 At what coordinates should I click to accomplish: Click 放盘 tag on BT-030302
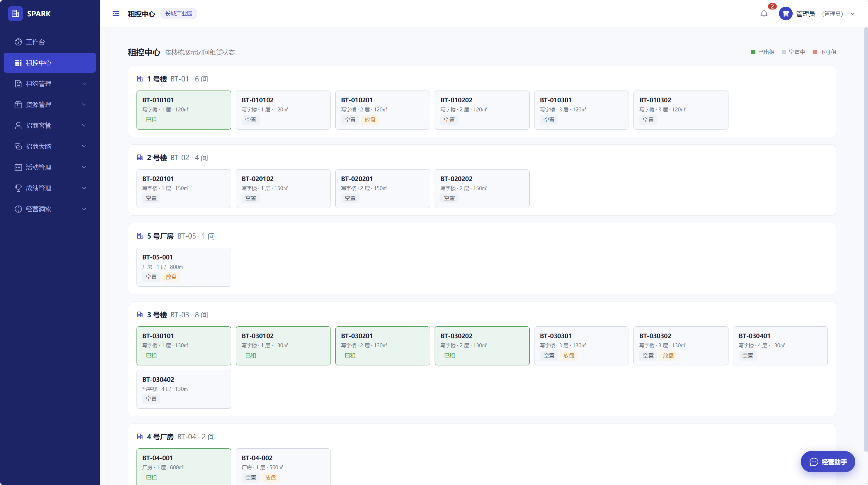668,356
